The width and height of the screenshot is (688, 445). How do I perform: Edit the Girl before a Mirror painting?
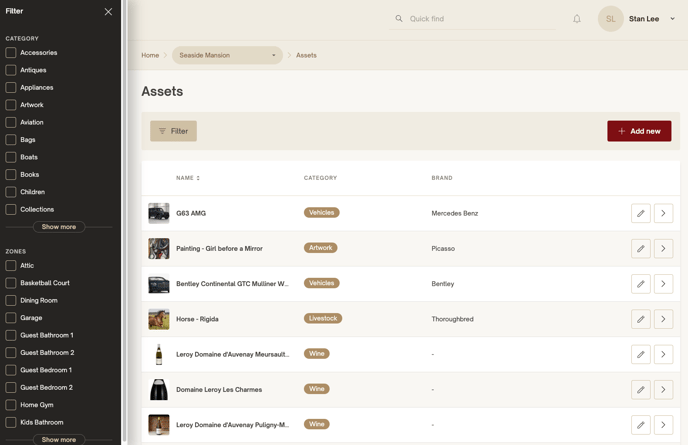click(641, 248)
